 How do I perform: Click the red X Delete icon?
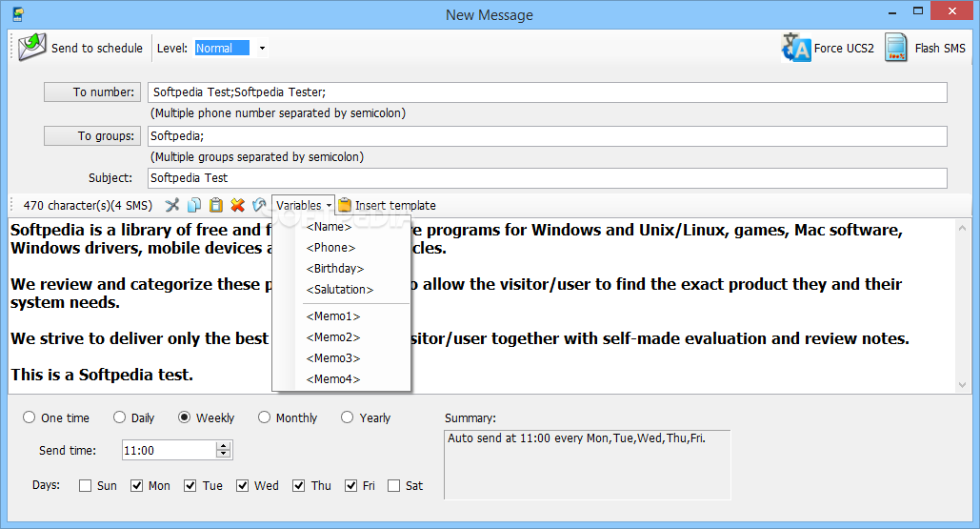[x=237, y=205]
